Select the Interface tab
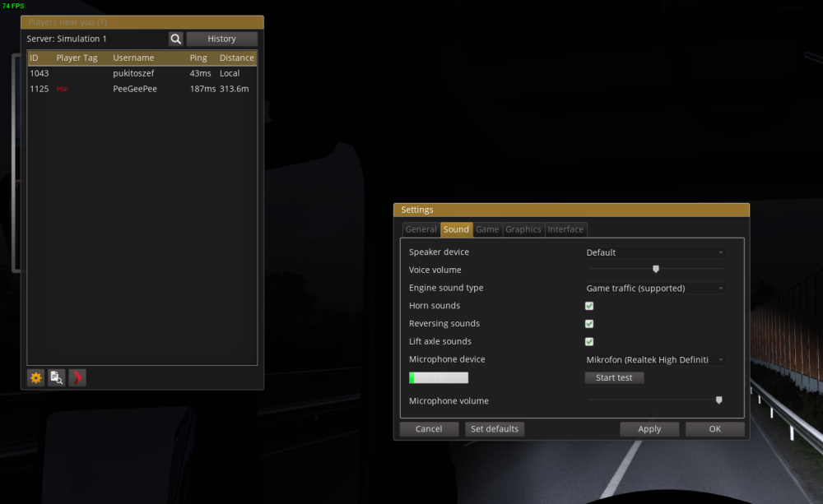 (565, 229)
